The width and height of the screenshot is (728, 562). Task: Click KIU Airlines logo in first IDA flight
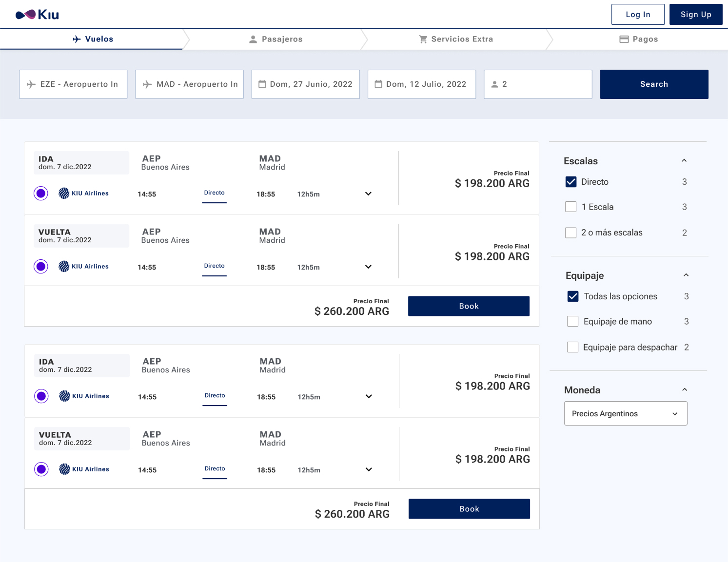click(x=64, y=194)
